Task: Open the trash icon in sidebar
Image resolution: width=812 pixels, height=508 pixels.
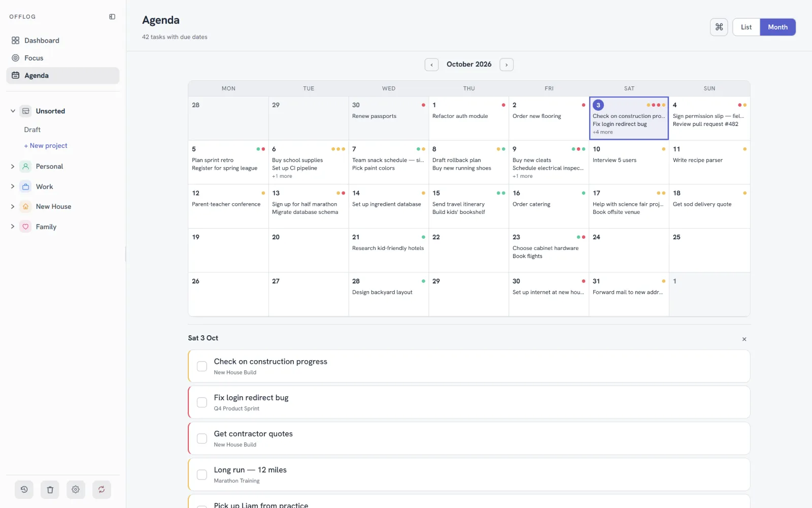Action: tap(50, 490)
